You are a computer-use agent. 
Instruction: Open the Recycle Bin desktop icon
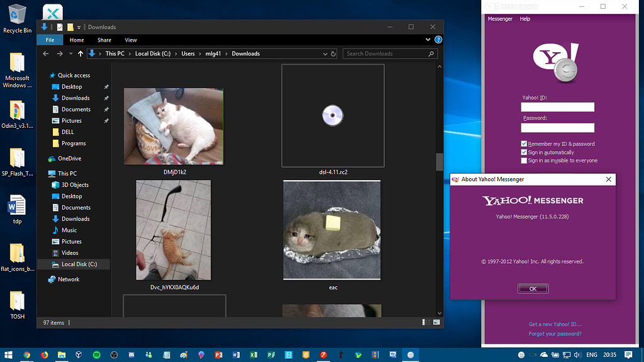click(x=17, y=18)
